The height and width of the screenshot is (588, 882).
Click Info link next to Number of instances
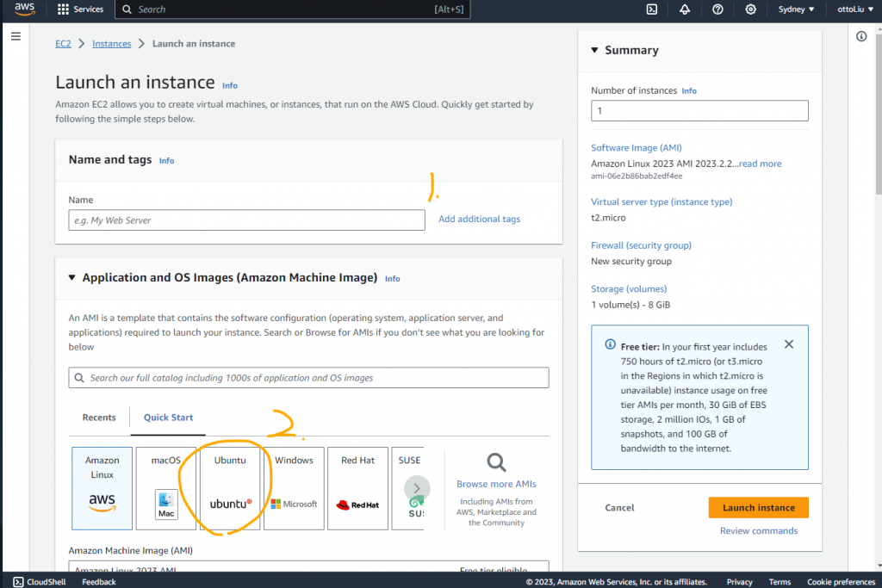point(689,90)
